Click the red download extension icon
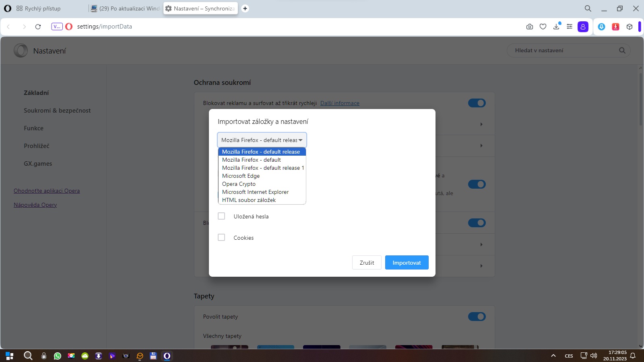 coord(616,27)
